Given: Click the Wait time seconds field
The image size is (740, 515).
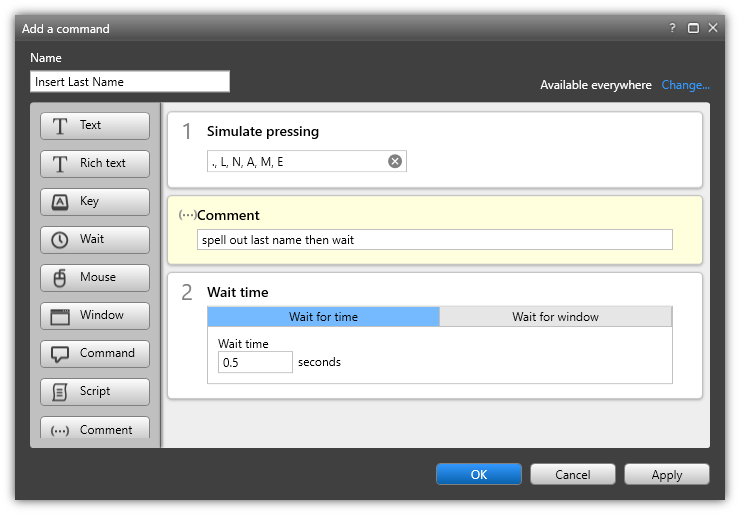Looking at the screenshot, I should 255,363.
